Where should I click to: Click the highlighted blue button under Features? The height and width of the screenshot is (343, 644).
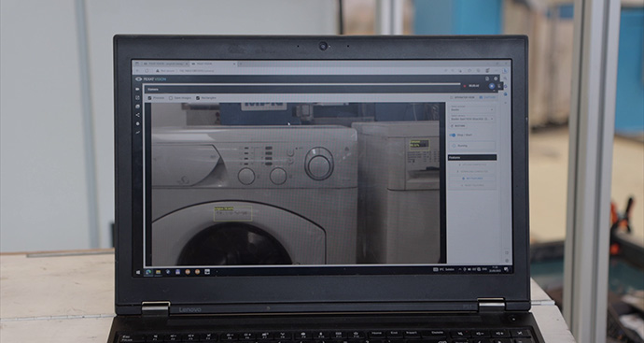pos(472,179)
